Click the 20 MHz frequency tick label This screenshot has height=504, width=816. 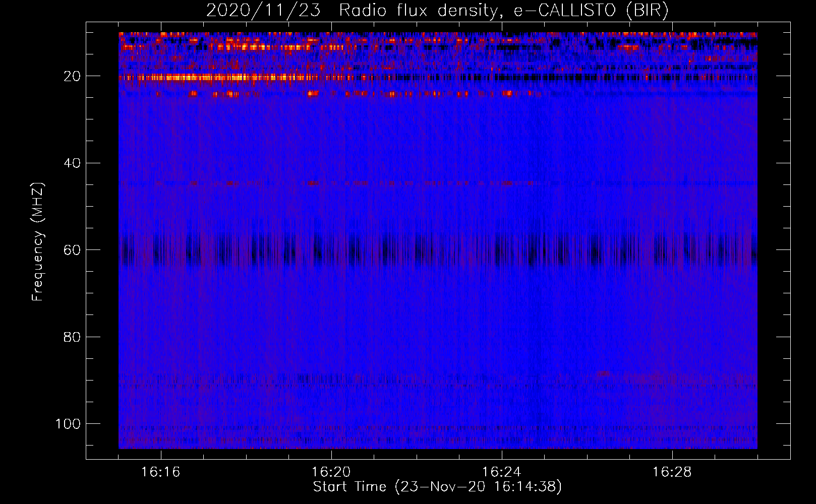coord(72,76)
